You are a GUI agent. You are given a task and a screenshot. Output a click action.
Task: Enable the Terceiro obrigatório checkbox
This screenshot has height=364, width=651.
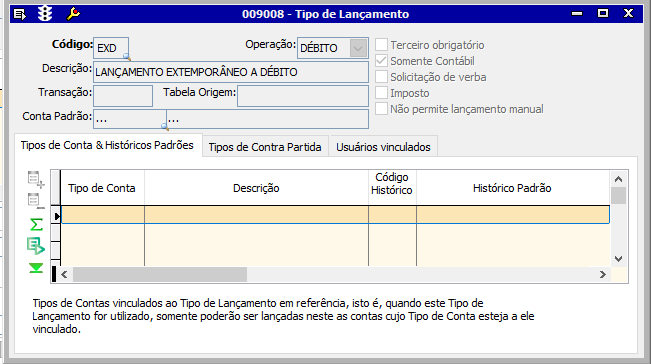coord(382,44)
